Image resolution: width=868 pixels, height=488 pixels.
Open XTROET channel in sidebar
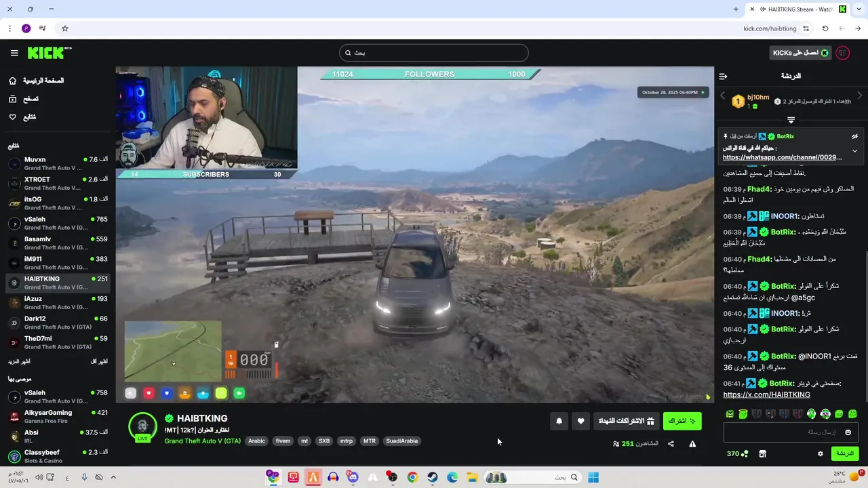coord(58,184)
